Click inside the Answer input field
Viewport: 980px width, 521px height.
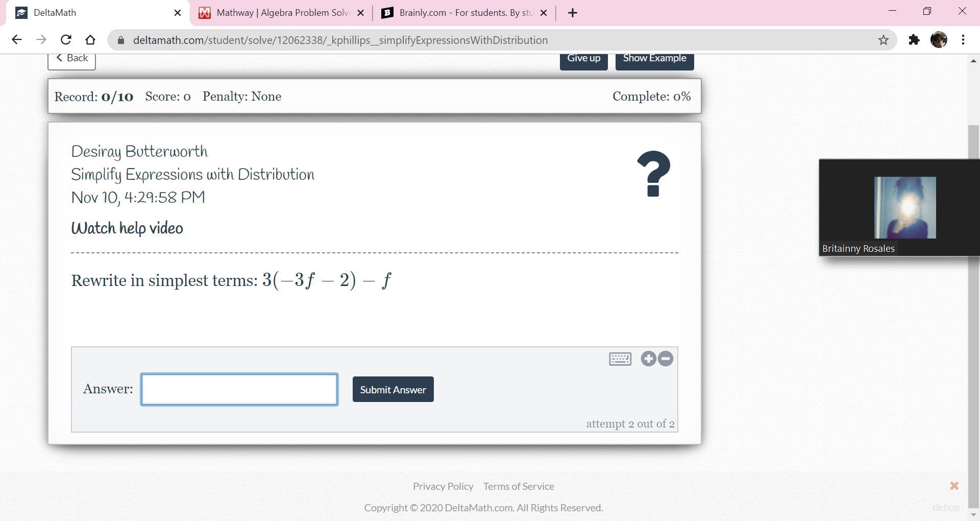239,390
